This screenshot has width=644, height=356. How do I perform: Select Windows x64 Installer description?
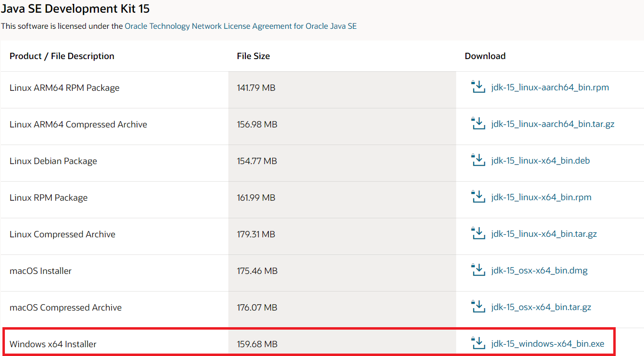[x=53, y=344]
